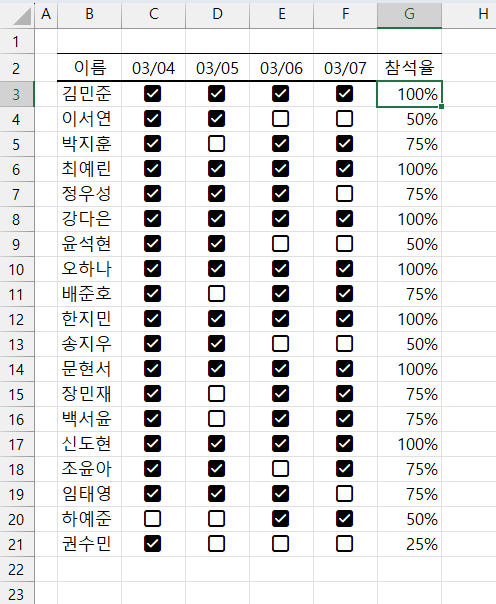This screenshot has width=496, height=604.
Task: Select column F header
Action: 345,15
